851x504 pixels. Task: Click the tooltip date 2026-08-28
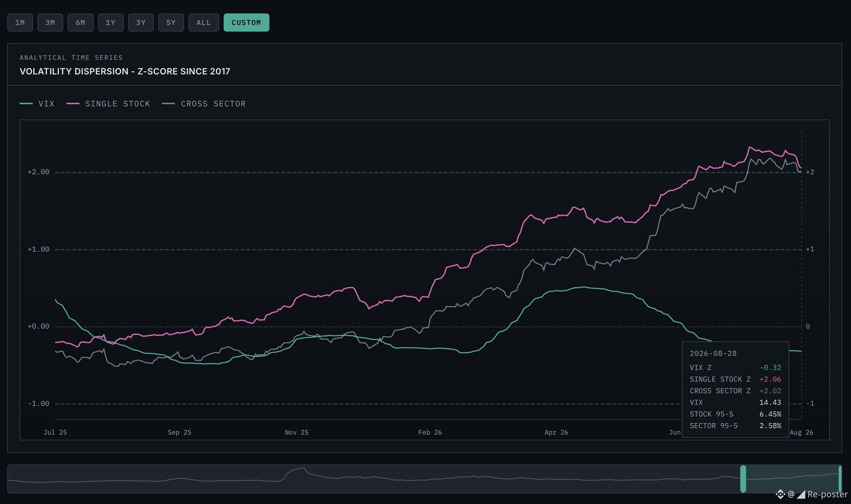pyautogui.click(x=713, y=354)
